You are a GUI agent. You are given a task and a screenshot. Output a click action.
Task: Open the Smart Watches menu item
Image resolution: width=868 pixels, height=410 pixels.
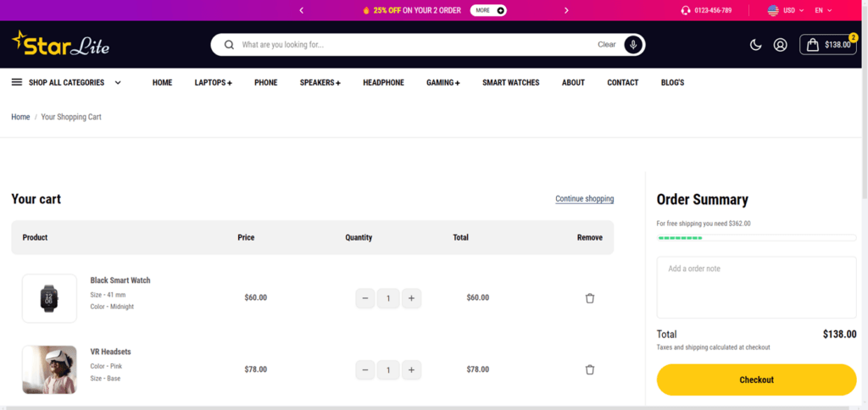(x=510, y=82)
